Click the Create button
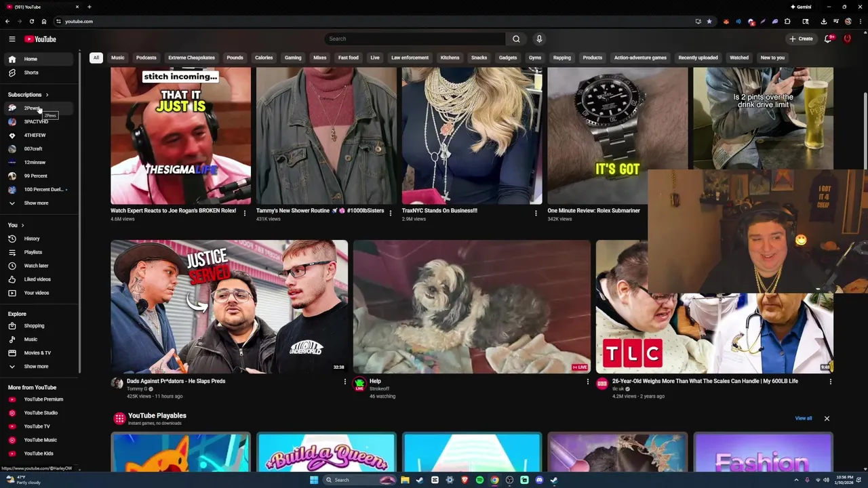The image size is (868, 488). pos(801,39)
